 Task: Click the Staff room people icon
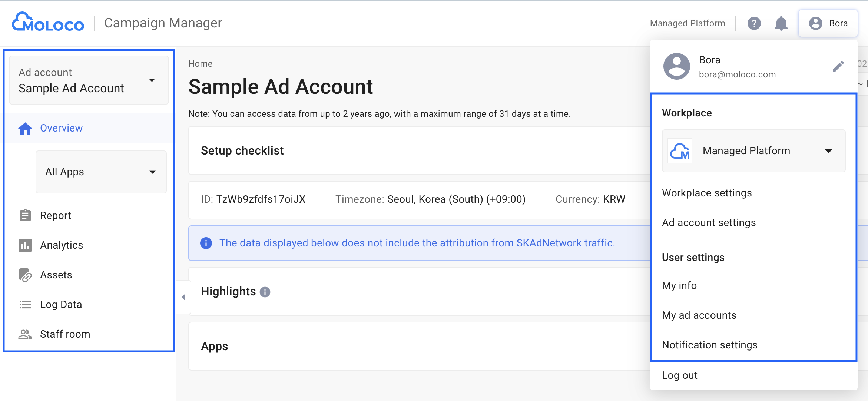coord(25,334)
